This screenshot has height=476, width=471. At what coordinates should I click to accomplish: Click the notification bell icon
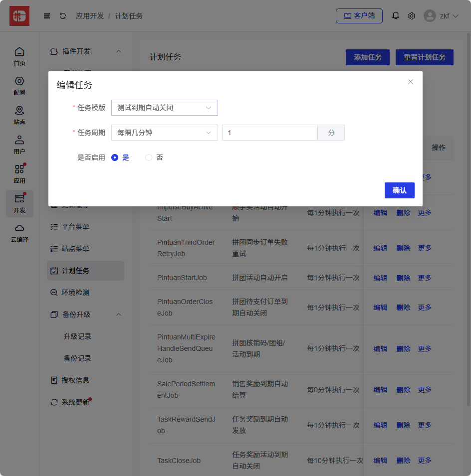[396, 16]
